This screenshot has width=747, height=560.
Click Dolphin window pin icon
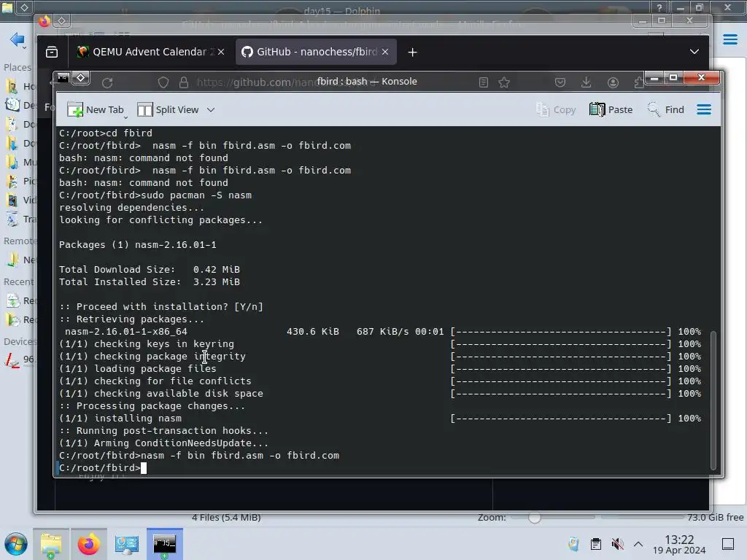24,7
